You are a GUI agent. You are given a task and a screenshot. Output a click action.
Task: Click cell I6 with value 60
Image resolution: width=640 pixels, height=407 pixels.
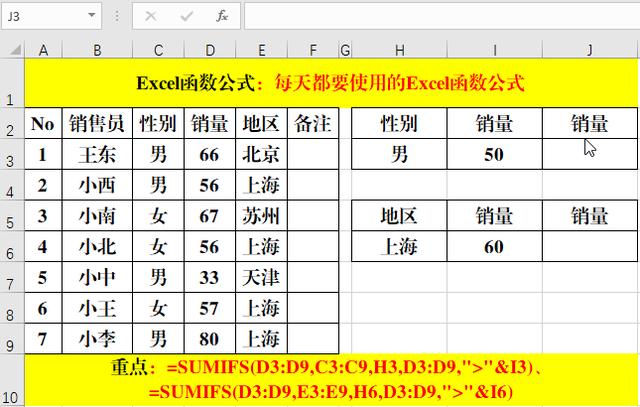tap(495, 247)
